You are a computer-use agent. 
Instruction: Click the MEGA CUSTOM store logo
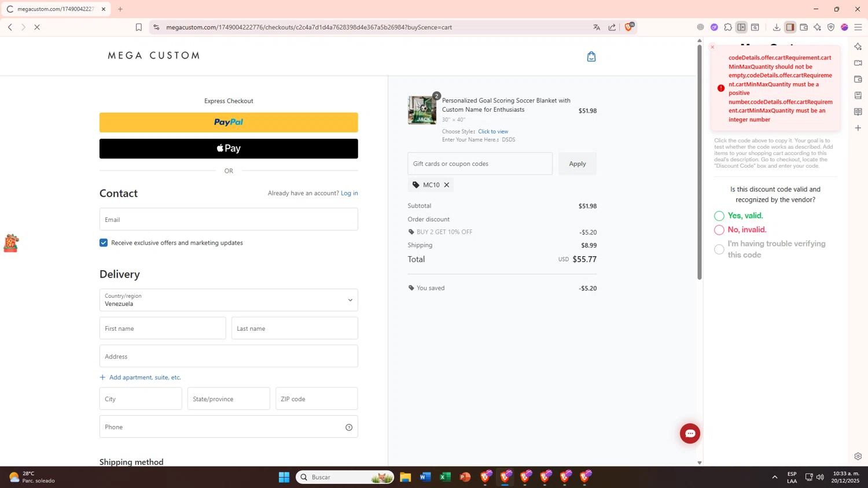[x=154, y=56]
